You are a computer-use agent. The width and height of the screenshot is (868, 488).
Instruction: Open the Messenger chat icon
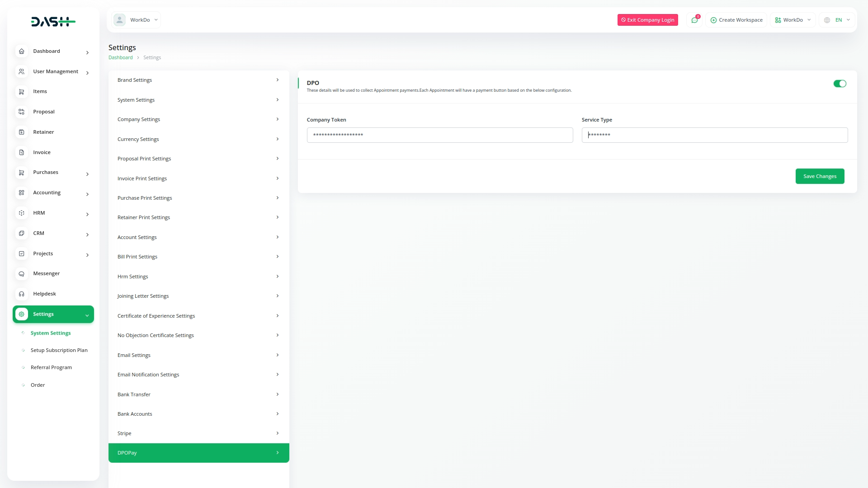[21, 274]
